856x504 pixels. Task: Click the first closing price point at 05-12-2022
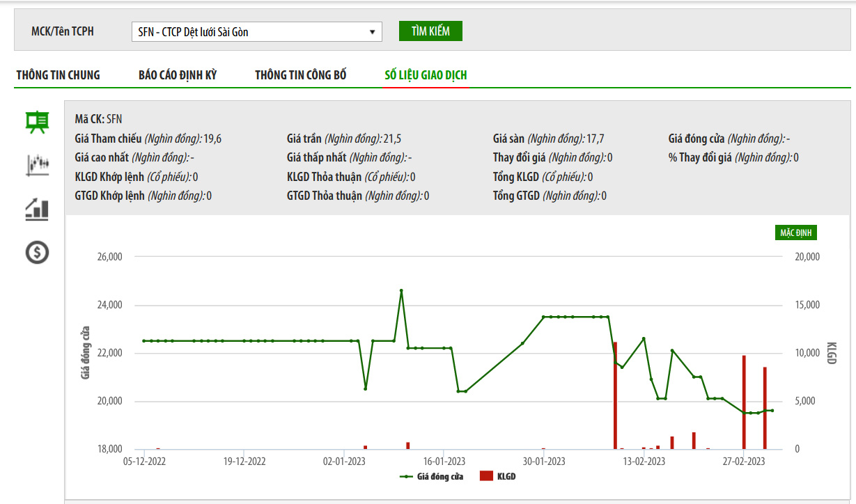point(143,341)
